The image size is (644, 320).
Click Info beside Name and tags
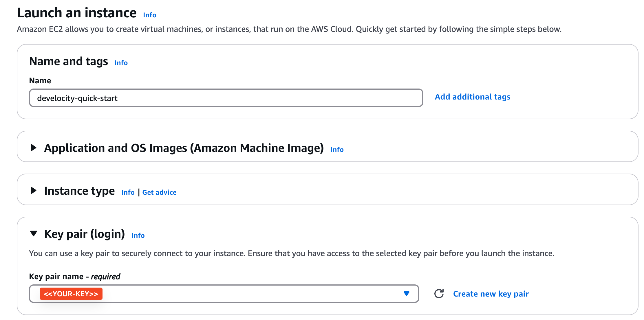click(x=121, y=62)
